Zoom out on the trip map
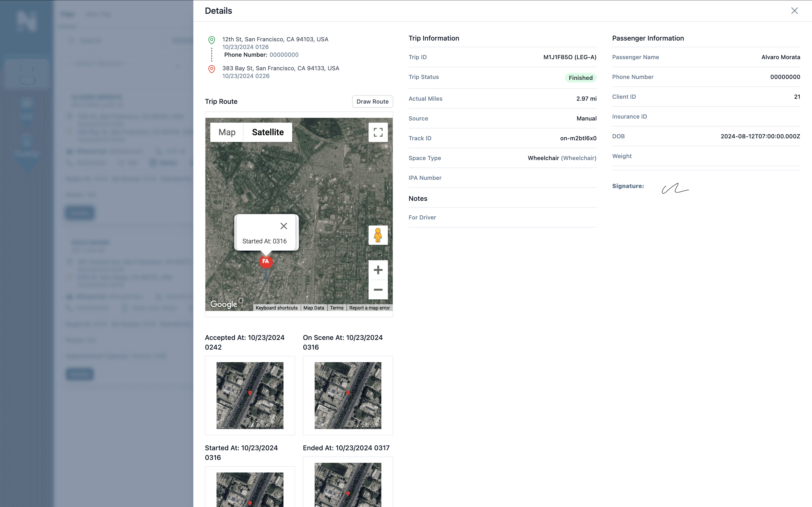 coord(378,290)
